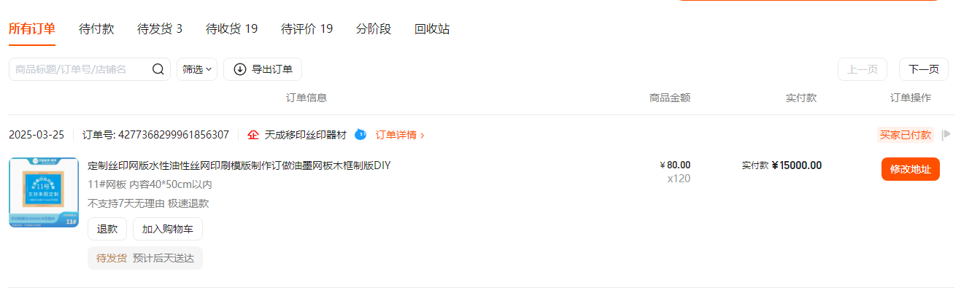Go to next page with 下一页
This screenshot has width=980, height=293.
[x=924, y=69]
